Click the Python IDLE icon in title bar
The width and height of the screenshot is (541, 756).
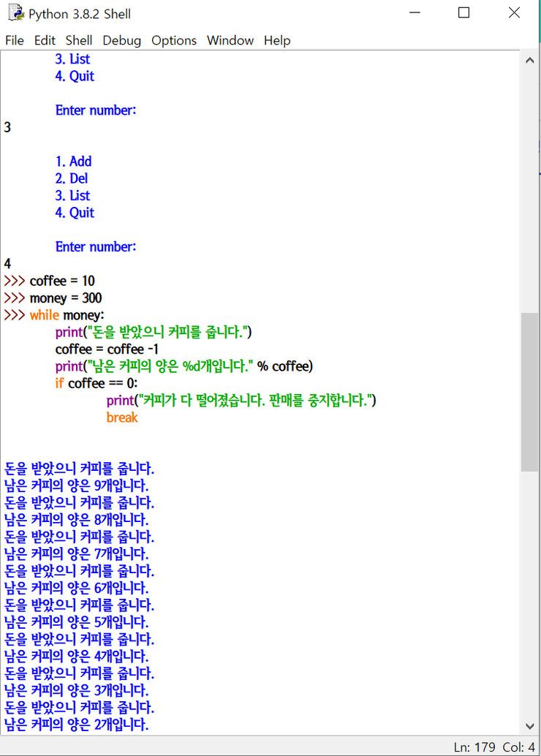pos(16,13)
